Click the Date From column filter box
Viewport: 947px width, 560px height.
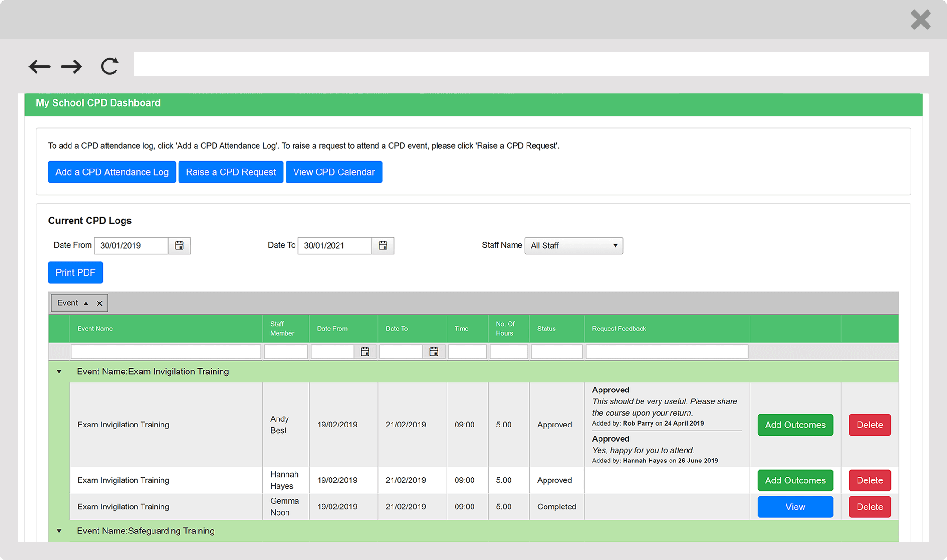[x=332, y=352]
